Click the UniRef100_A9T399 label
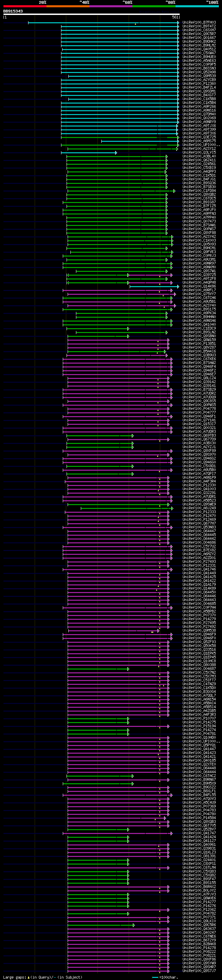Viewport: 222px width, 980px height. (199, 129)
